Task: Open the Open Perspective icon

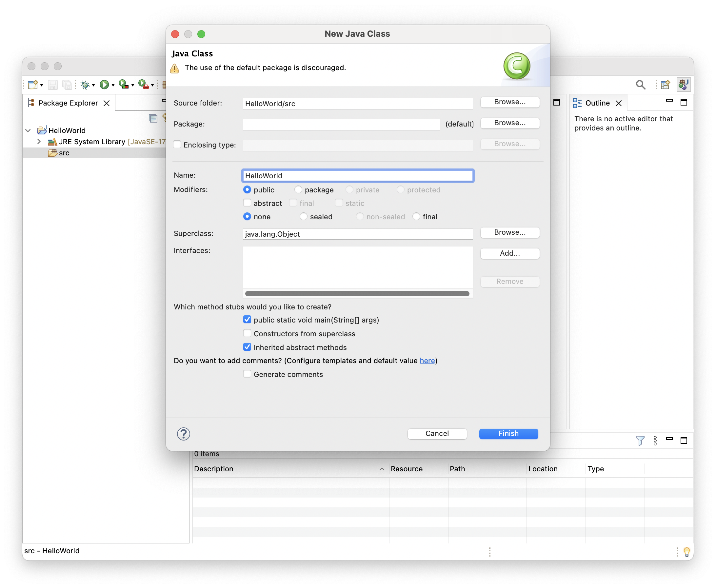Action: 665,85
